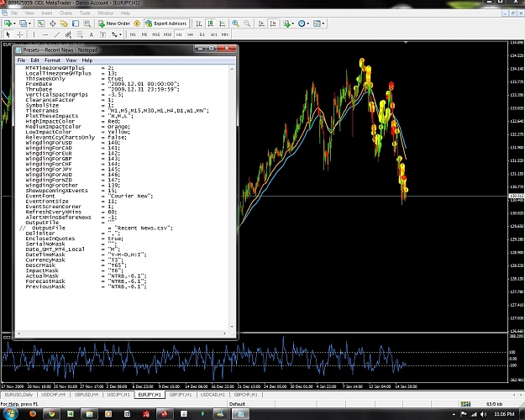Zoom out on the chart
Viewport: 525px width, 420px height.
tap(247, 24)
